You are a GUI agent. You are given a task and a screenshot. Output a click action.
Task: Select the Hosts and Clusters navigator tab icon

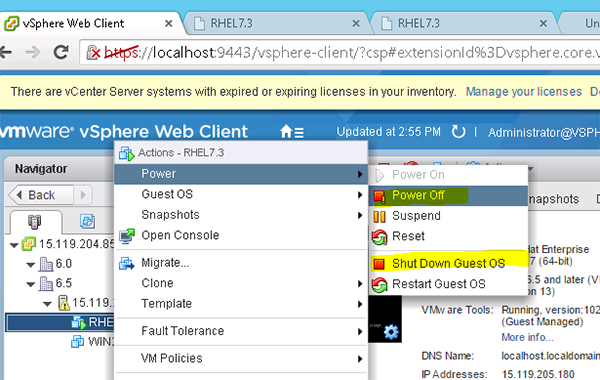click(x=34, y=222)
